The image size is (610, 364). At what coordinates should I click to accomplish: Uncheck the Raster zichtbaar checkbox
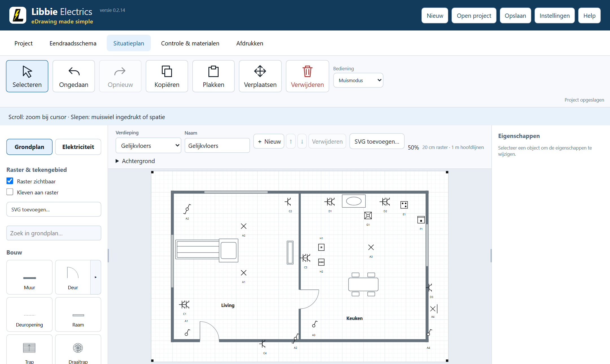(x=10, y=181)
